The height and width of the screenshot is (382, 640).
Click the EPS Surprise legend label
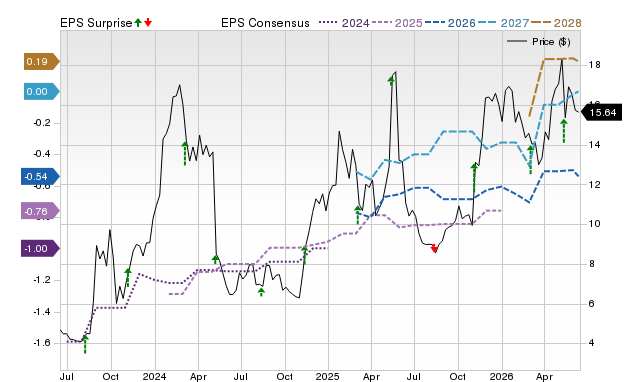(96, 23)
